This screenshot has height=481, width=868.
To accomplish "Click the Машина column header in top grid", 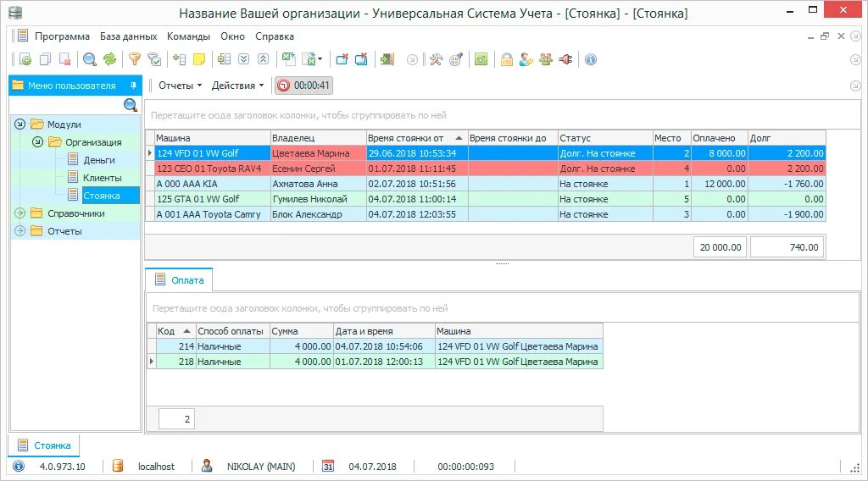I will click(x=212, y=138).
